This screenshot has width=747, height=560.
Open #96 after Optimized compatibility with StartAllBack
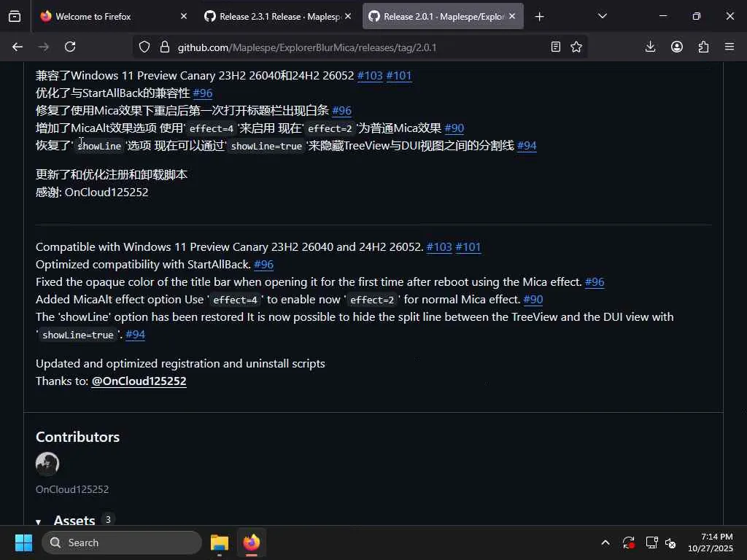pyautogui.click(x=264, y=264)
